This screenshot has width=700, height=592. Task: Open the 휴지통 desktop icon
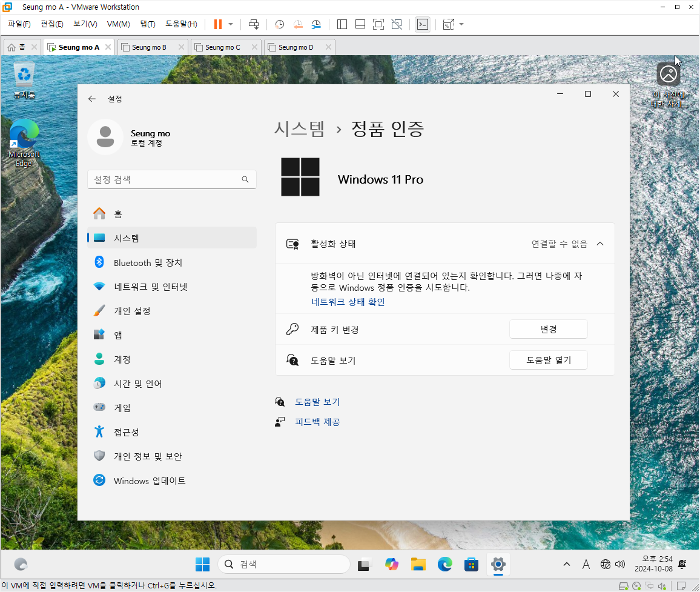24,81
